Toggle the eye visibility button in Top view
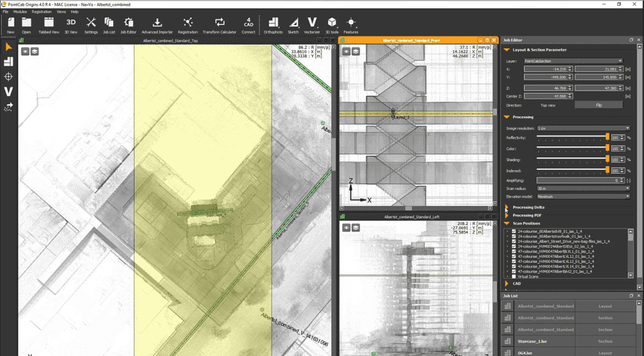 click(x=25, y=51)
